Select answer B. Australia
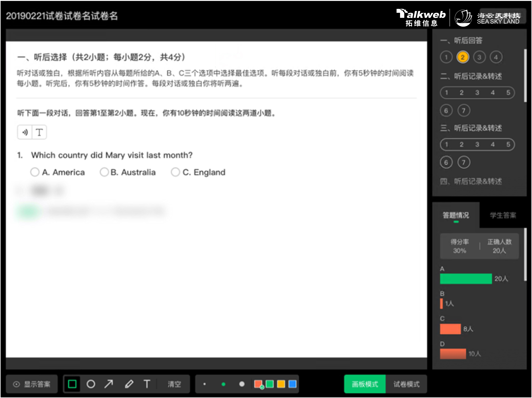 (104, 172)
